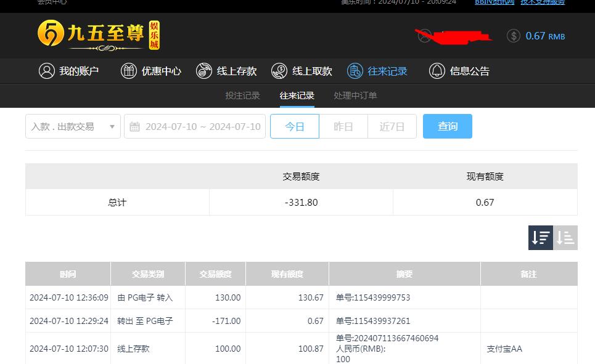The width and height of the screenshot is (595, 364).
Task: Open the calendar icon in date picker
Action: (136, 126)
